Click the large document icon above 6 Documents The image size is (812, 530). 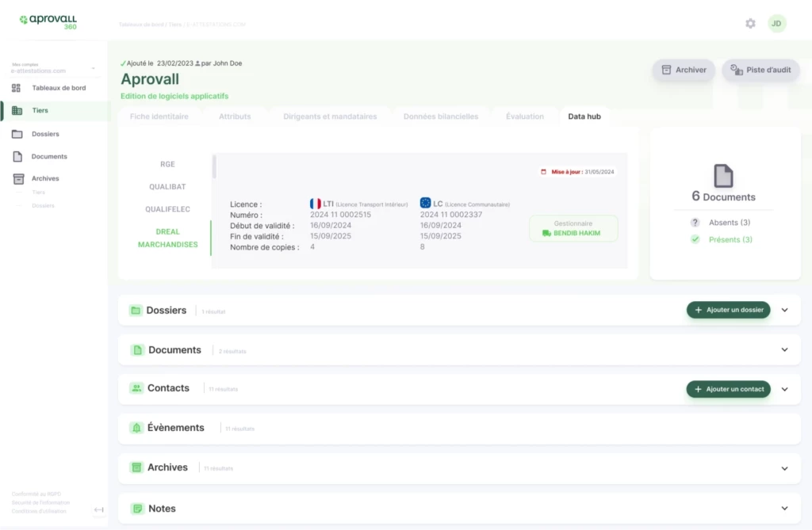coord(723,175)
